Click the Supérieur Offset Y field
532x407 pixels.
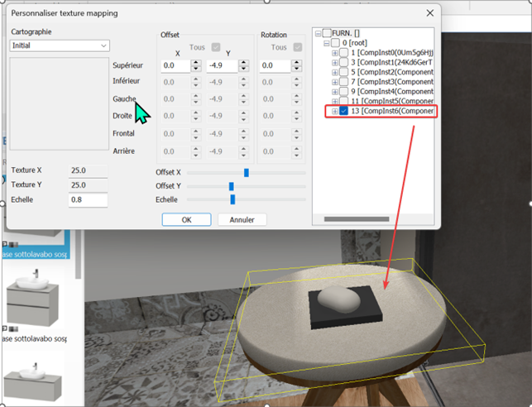point(222,65)
